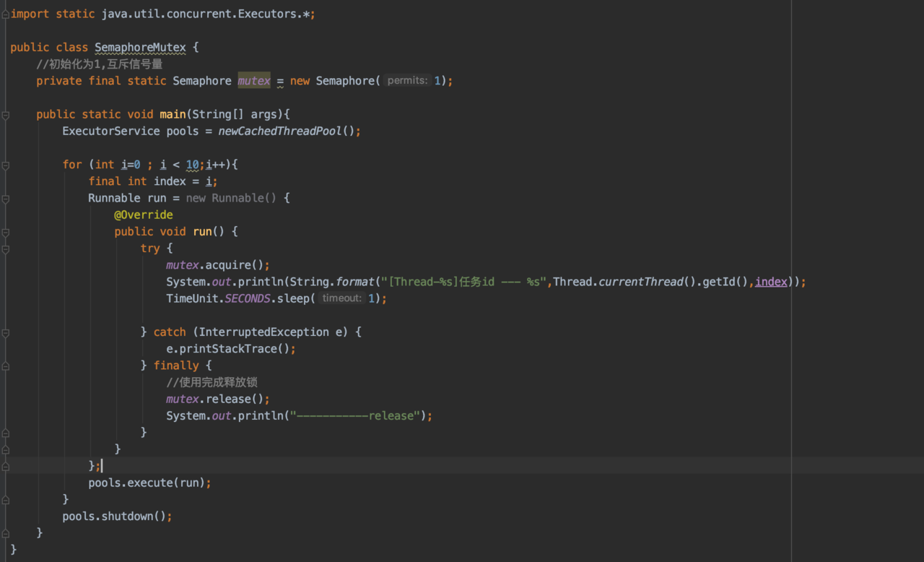The height and width of the screenshot is (562, 924).
Task: Fold the public void run() method
Action: point(5,232)
